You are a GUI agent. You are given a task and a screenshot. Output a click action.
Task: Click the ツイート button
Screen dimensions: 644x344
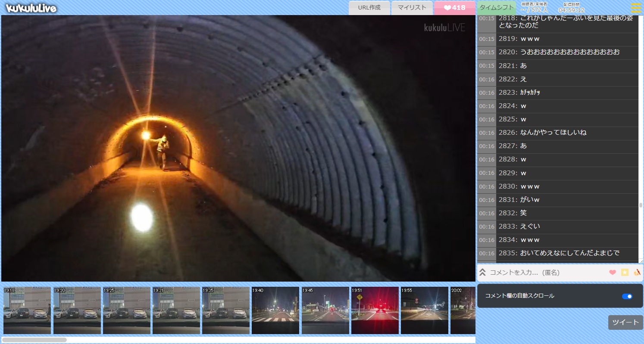click(x=625, y=322)
